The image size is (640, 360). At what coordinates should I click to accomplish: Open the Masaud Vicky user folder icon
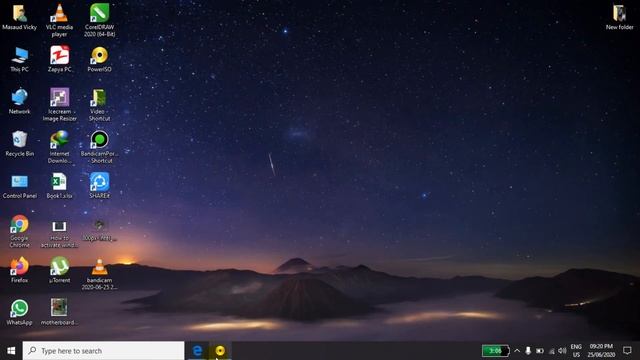click(x=19, y=18)
